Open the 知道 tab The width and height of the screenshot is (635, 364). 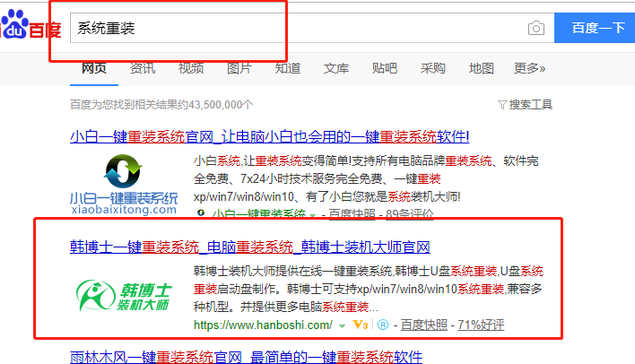[288, 68]
